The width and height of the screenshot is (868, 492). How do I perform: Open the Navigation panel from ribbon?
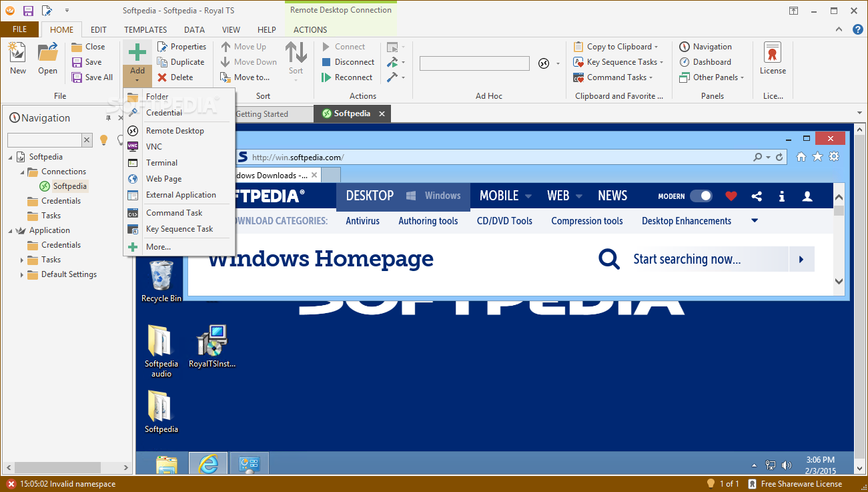click(705, 47)
